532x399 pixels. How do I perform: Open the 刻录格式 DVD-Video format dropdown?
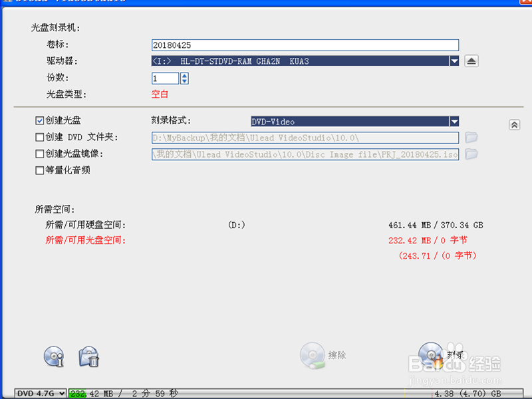click(x=455, y=122)
